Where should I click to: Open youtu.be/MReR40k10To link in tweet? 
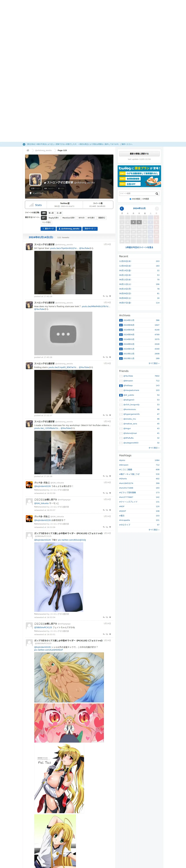click(96, 306)
